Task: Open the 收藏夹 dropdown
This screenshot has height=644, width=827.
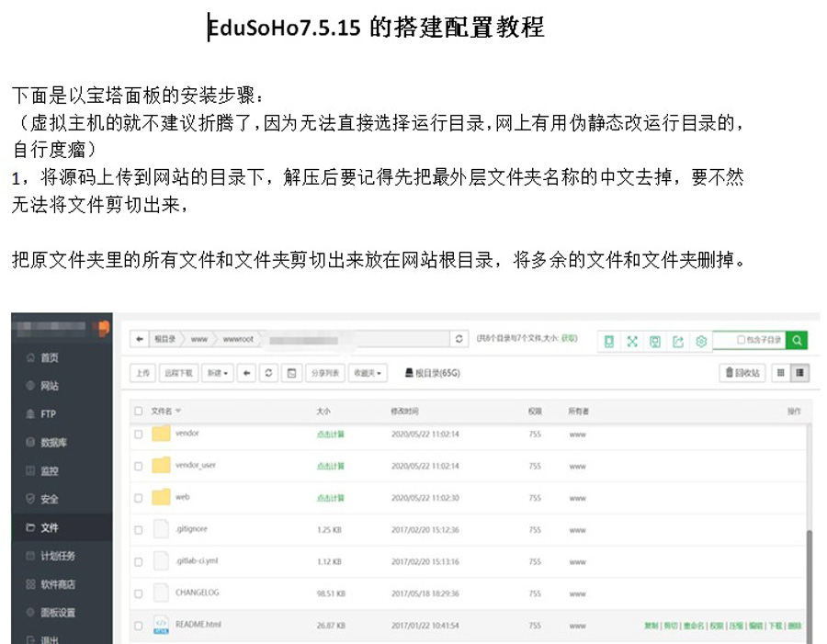Action: pos(368,373)
